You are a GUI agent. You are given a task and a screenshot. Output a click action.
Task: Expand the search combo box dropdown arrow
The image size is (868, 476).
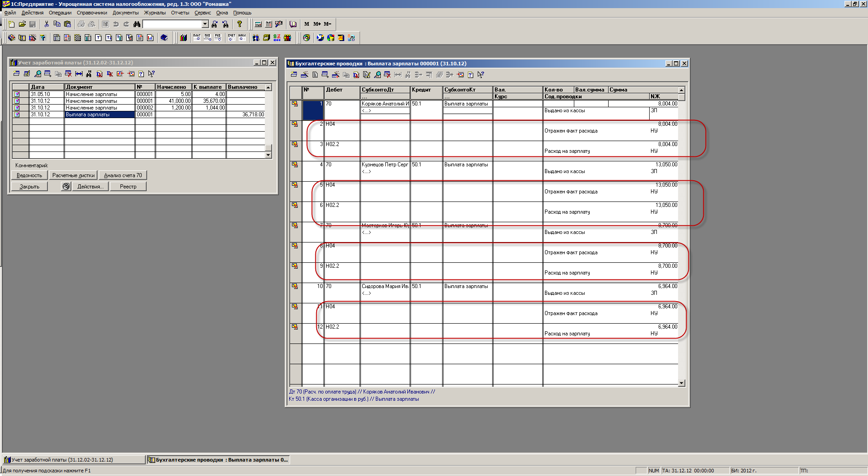pos(205,24)
